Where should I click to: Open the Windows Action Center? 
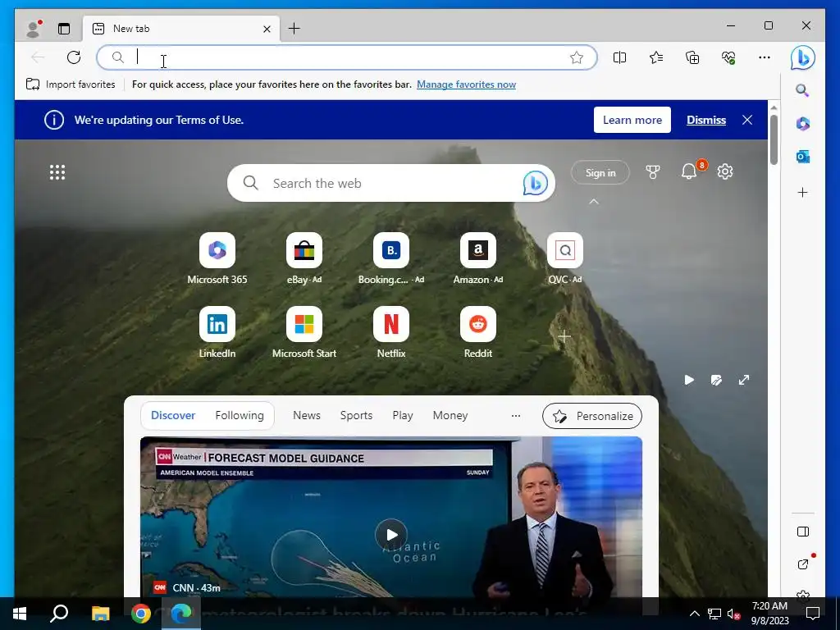(x=813, y=614)
